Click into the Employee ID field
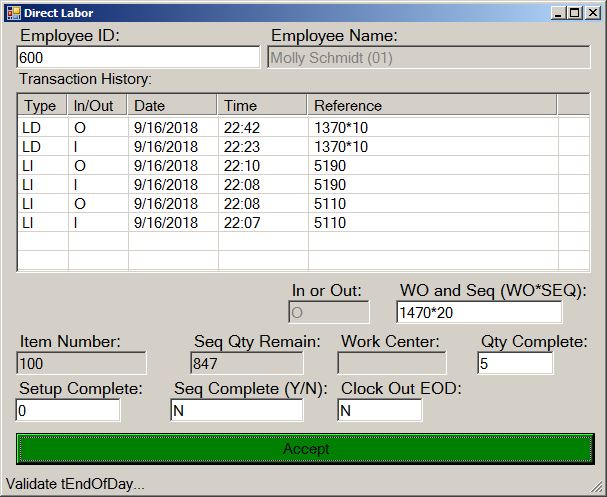Viewport: 607px width, 497px height. click(x=138, y=58)
